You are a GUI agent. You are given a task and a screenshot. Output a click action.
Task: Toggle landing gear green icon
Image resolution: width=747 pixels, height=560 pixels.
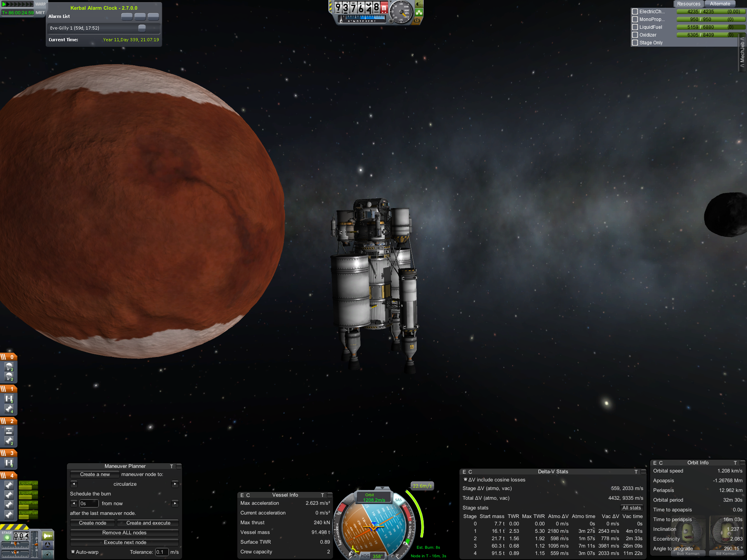coord(419,12)
